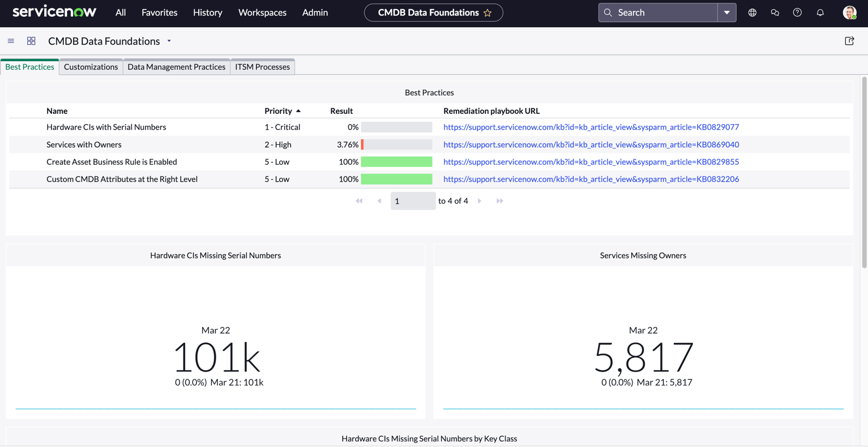Click the share dashboard icon

tap(849, 41)
